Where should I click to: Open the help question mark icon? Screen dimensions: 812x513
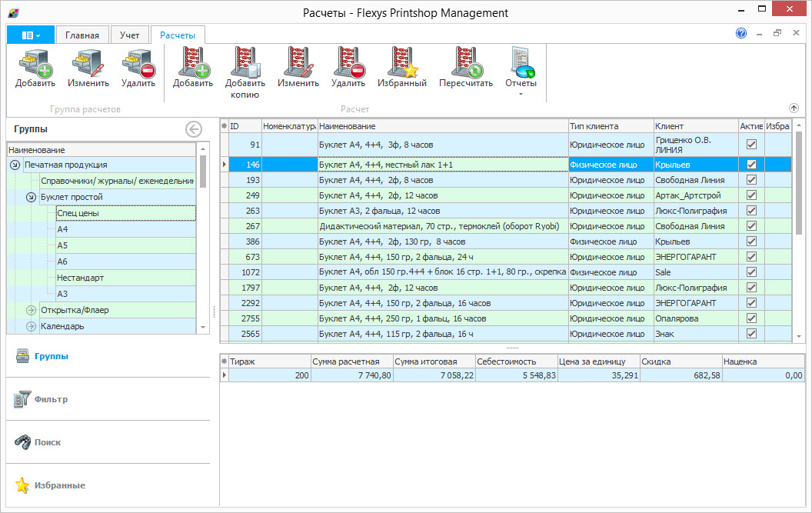tap(741, 33)
